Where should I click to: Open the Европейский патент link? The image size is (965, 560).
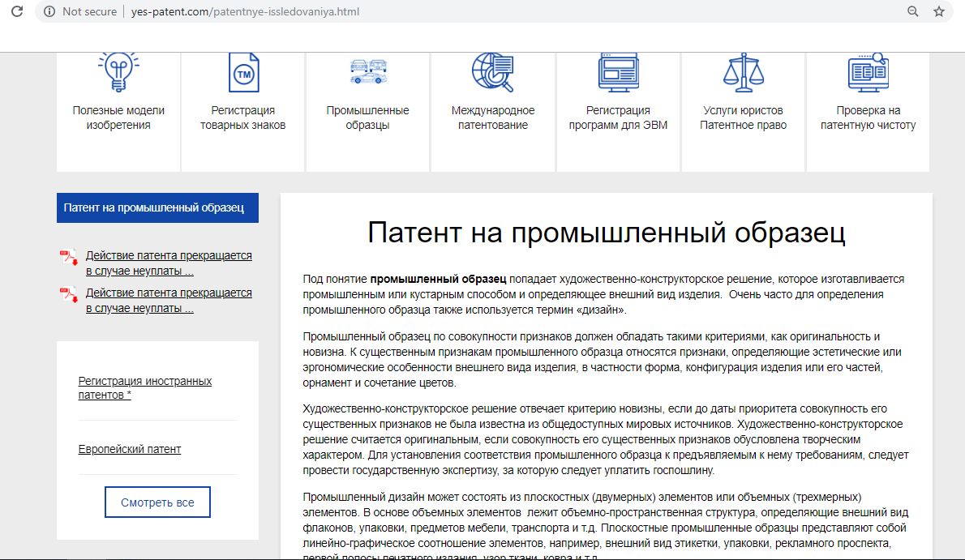click(x=129, y=449)
